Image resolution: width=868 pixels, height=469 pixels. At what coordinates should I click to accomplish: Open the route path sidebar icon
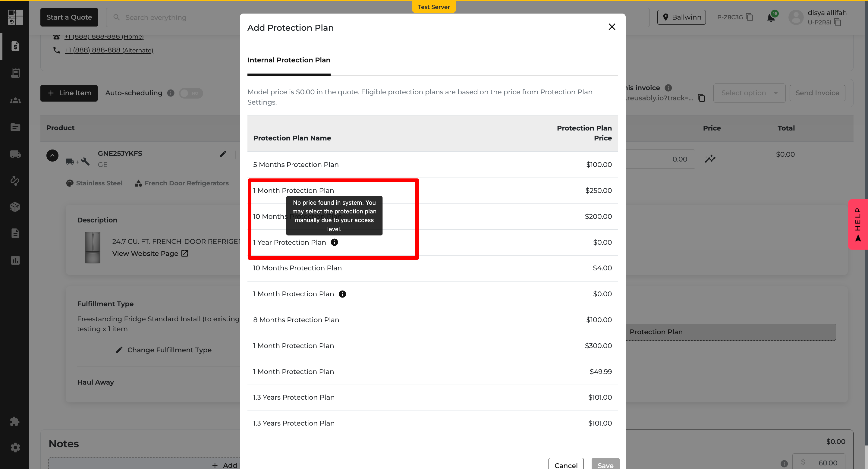15,181
